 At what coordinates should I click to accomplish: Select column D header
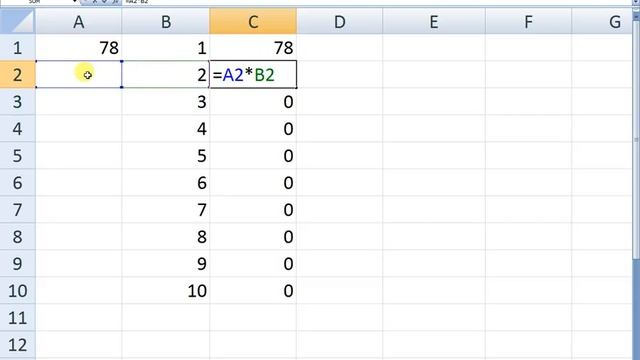point(340,21)
